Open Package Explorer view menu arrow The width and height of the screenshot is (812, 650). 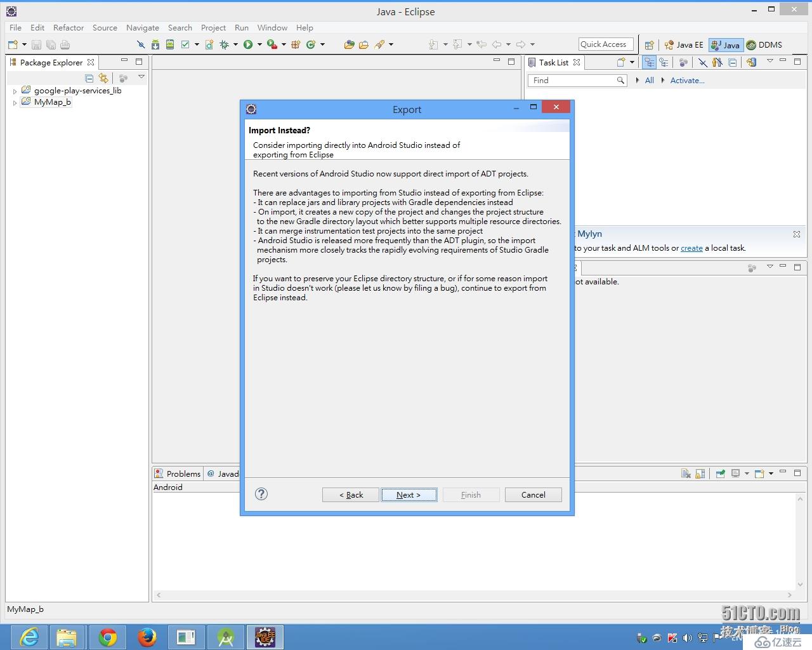(141, 77)
